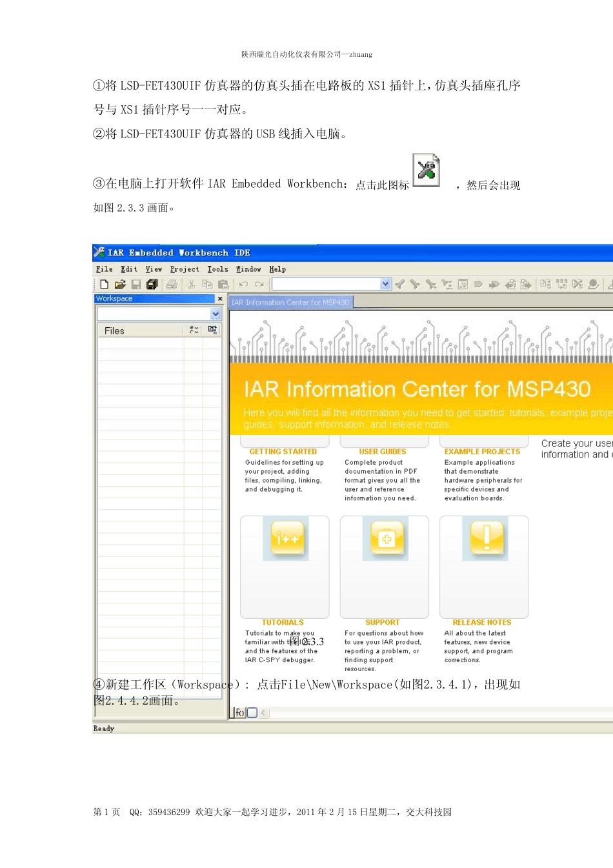Viewport: 613px width, 868px height.
Task: Click the Replace toolbar icon
Action: click(x=447, y=284)
